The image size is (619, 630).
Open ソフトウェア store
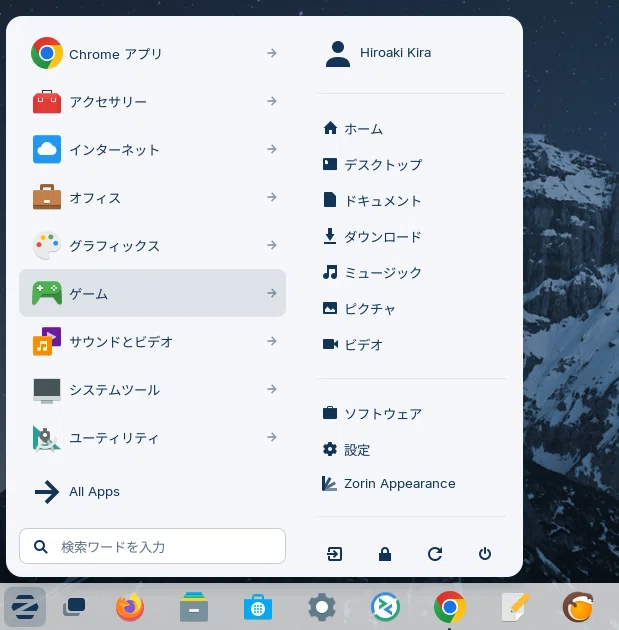click(411, 413)
